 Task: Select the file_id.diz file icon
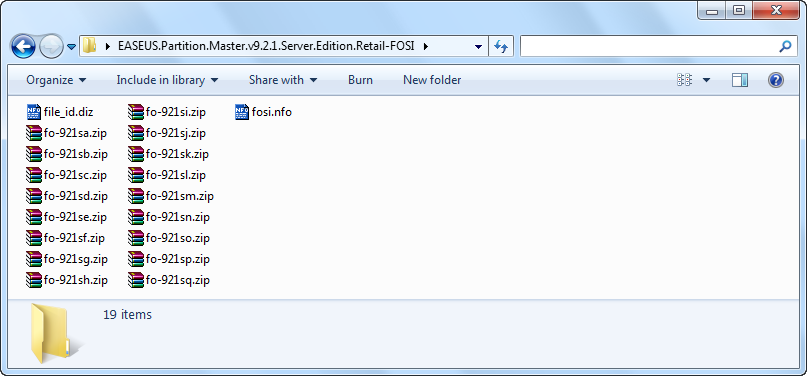click(x=33, y=112)
